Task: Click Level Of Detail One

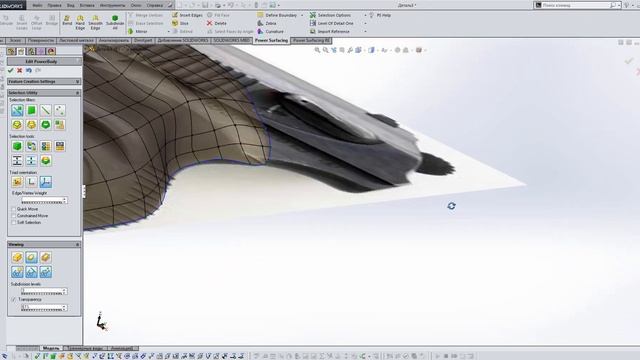Action: tap(331, 23)
